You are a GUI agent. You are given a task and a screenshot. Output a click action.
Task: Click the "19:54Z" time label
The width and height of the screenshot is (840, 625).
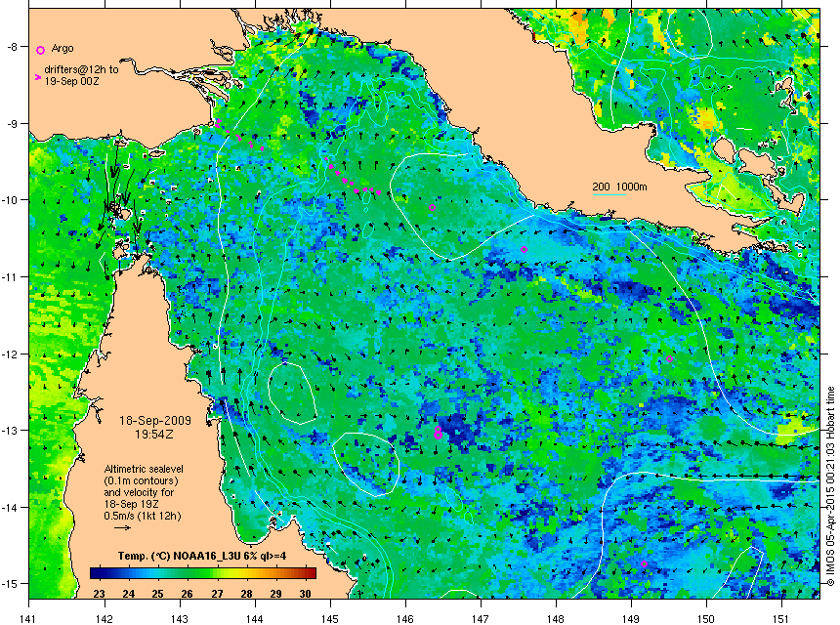coord(153,434)
